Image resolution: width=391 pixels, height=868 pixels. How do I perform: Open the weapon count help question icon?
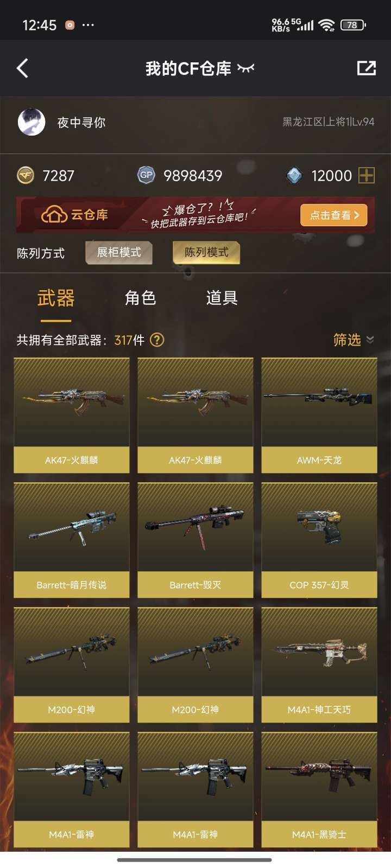click(157, 340)
